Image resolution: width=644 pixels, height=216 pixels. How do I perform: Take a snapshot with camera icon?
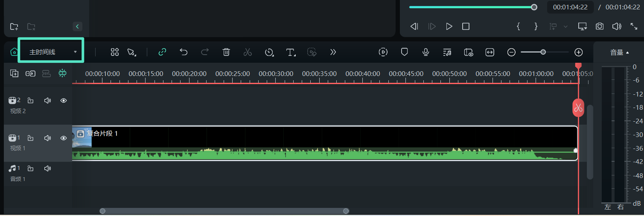pos(600,26)
